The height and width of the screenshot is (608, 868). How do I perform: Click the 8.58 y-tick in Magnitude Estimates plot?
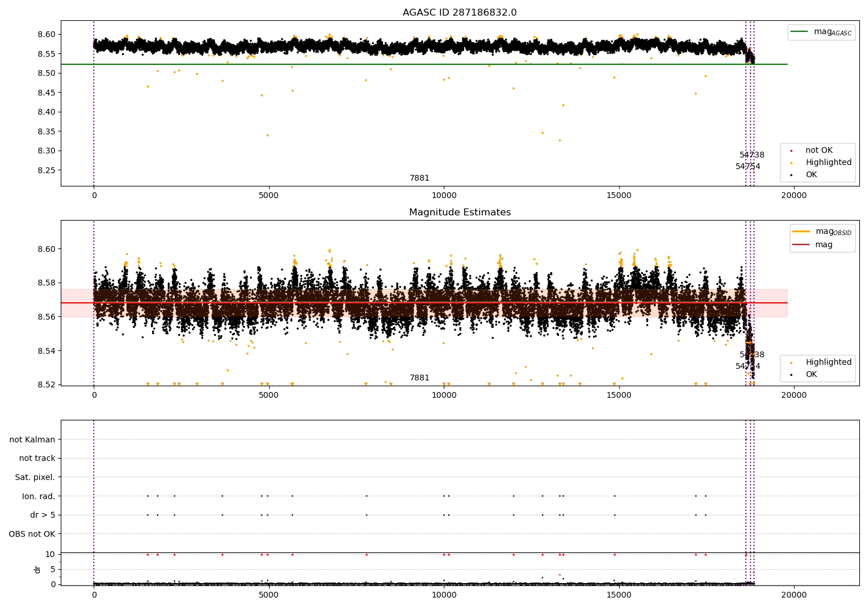[x=46, y=283]
